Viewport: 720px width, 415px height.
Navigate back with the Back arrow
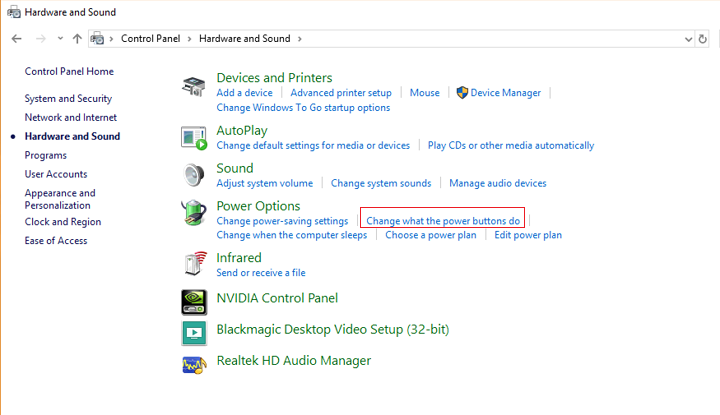point(17,39)
